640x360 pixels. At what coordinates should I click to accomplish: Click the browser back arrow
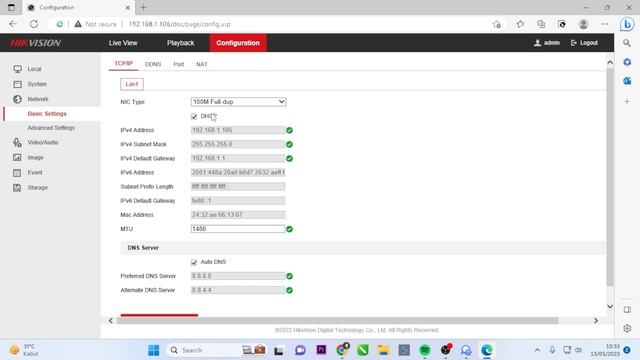[13, 24]
